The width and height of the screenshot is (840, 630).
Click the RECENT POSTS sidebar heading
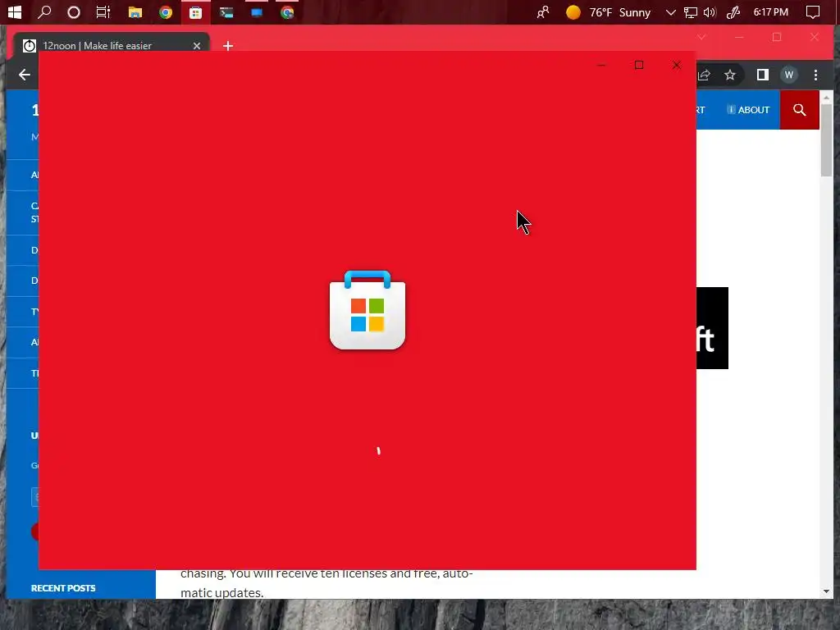[x=63, y=588]
